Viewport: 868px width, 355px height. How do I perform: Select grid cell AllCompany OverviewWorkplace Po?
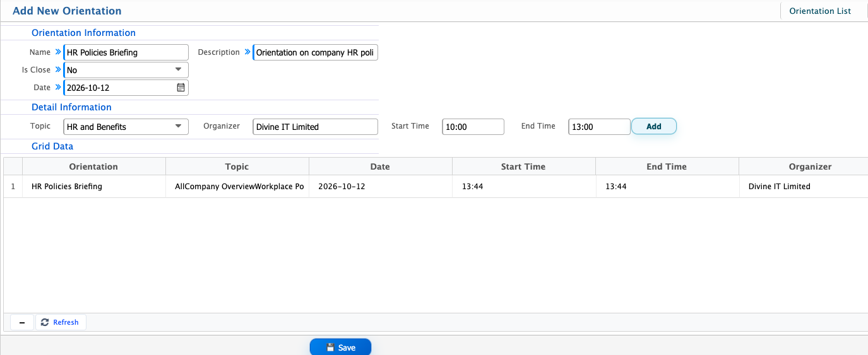[x=237, y=187]
